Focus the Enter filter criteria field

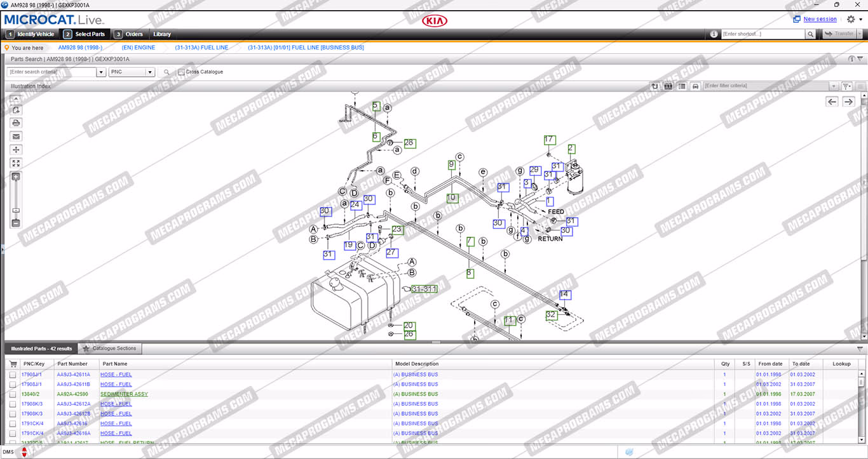[x=766, y=86]
